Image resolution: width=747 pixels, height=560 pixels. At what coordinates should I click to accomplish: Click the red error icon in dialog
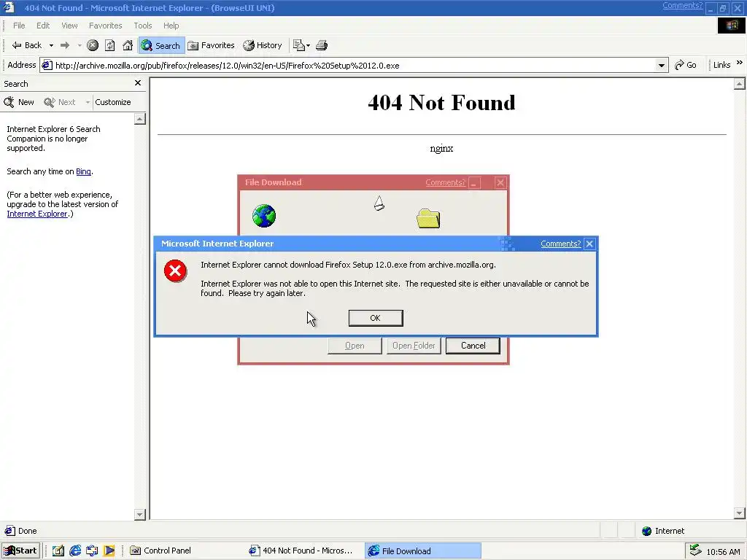[175, 271]
